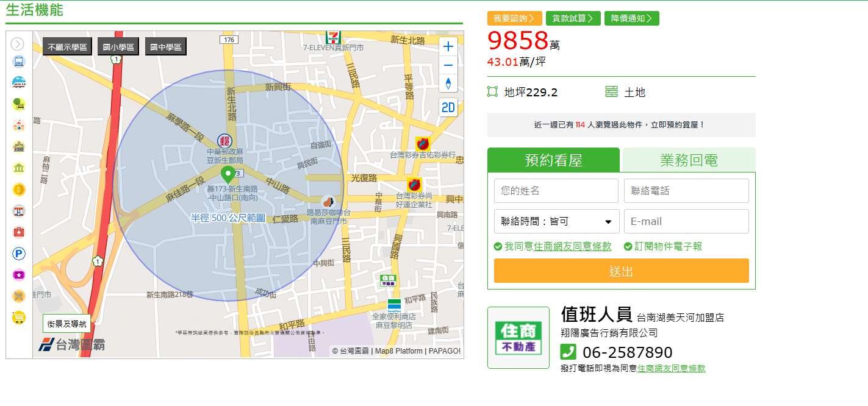868x406 pixels.
Task: Reset map orientation with compass icon
Action: coord(448,84)
